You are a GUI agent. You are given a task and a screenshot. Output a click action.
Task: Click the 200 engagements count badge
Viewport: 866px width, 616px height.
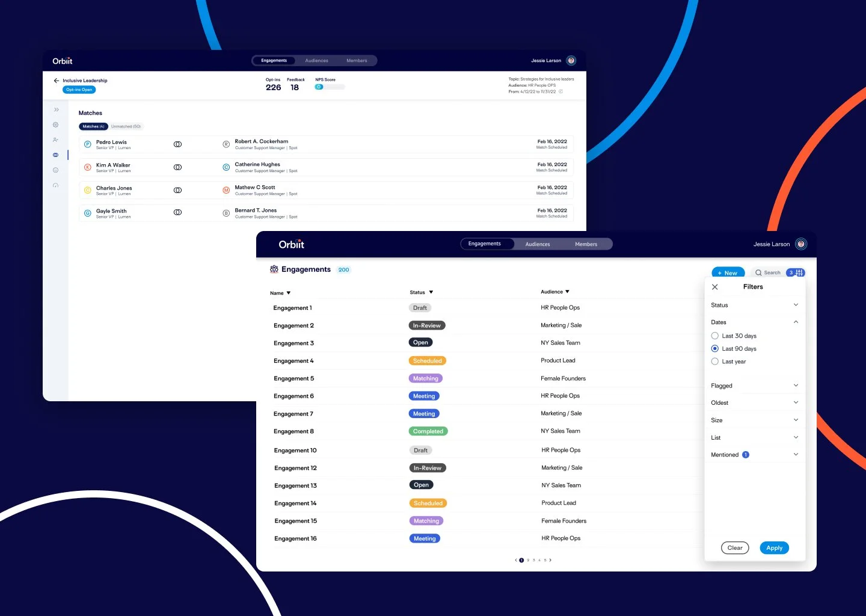(x=343, y=269)
